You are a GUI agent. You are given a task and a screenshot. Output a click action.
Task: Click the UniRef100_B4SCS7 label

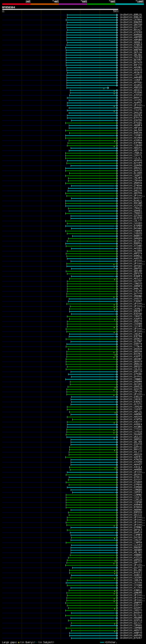(131, 198)
